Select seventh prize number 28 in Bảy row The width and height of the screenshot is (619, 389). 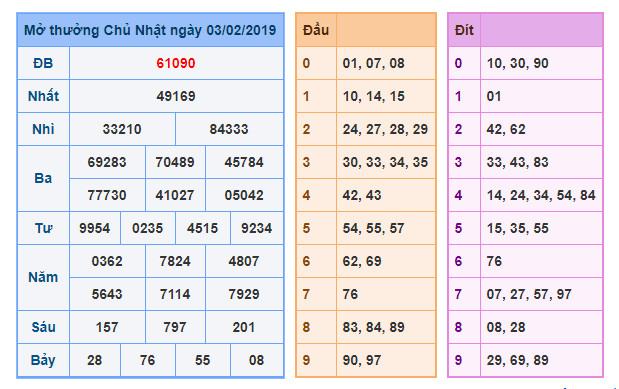[x=95, y=360]
